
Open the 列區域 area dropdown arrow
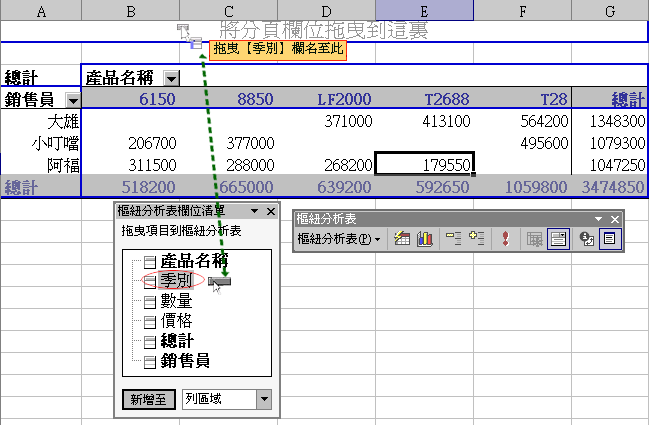pyautogui.click(x=264, y=399)
